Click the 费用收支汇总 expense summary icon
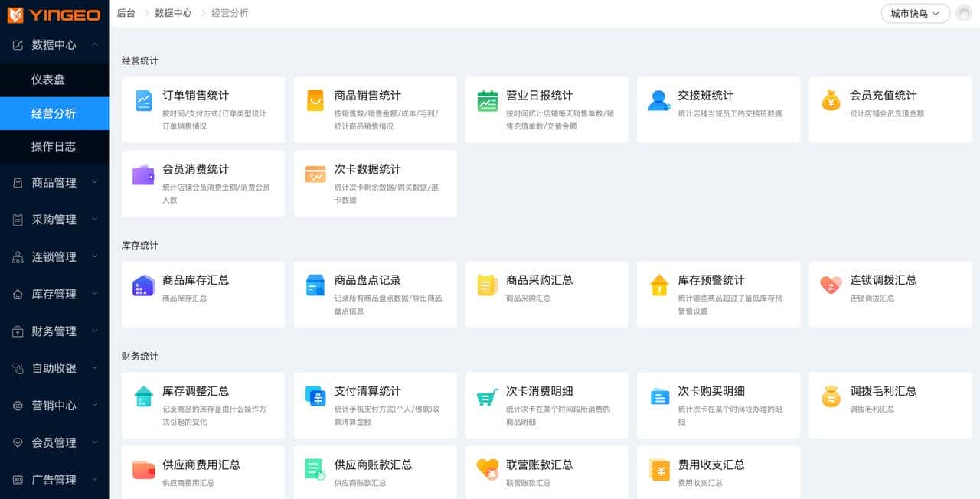This screenshot has width=980, height=499. tap(658, 470)
